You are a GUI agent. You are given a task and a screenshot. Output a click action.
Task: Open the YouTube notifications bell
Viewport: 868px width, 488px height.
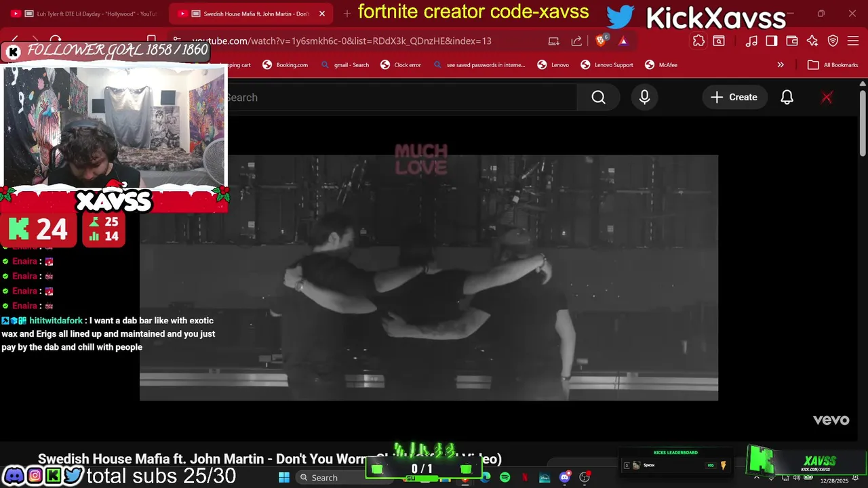787,98
